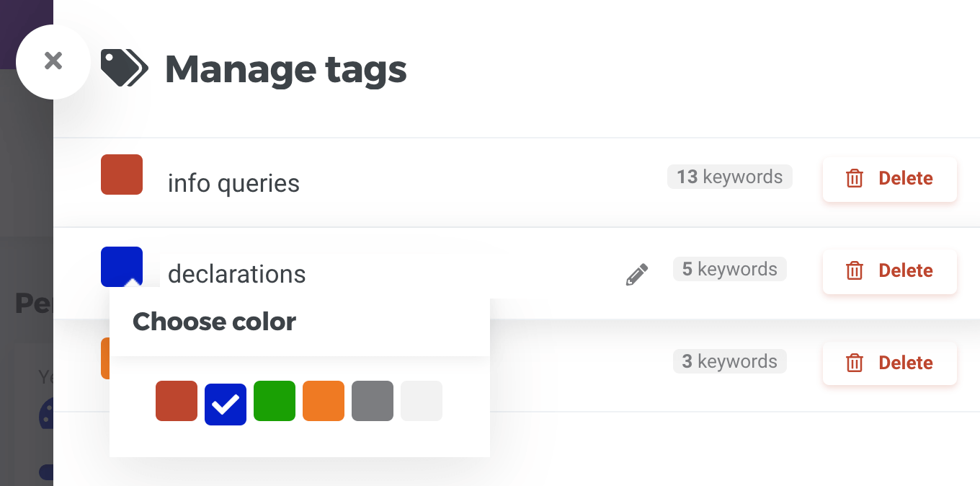Select the green swatch in Choose color
The image size is (980, 486).
(275, 401)
